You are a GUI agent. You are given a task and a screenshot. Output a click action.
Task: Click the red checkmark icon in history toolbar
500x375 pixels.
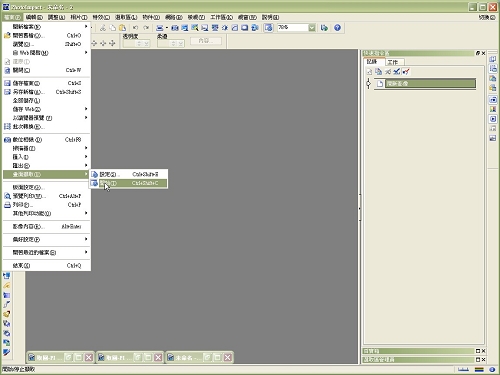click(405, 71)
